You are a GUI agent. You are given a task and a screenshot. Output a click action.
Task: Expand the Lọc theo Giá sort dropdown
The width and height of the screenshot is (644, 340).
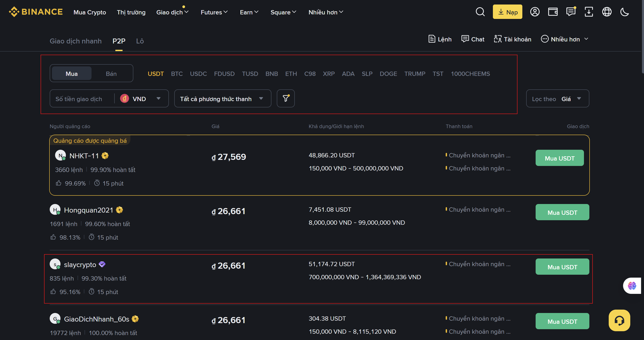tap(557, 99)
